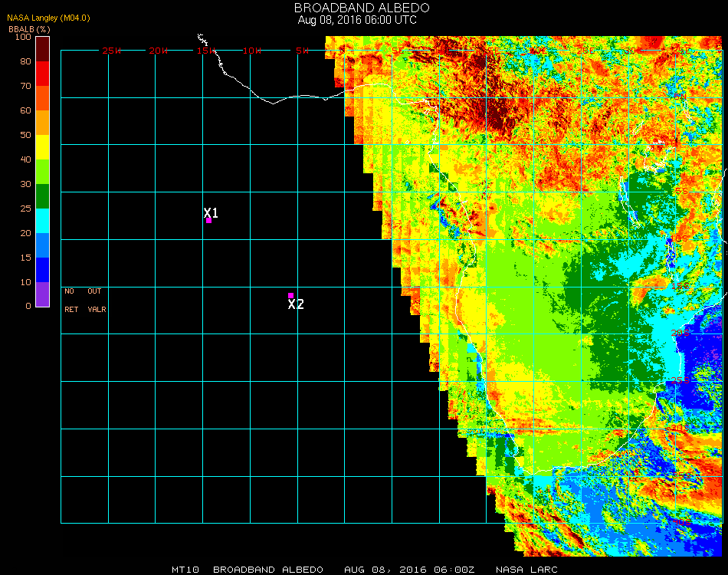Click the 'BROADBAND ALBEDO' title text
This screenshot has height=575, width=728.
(362, 8)
